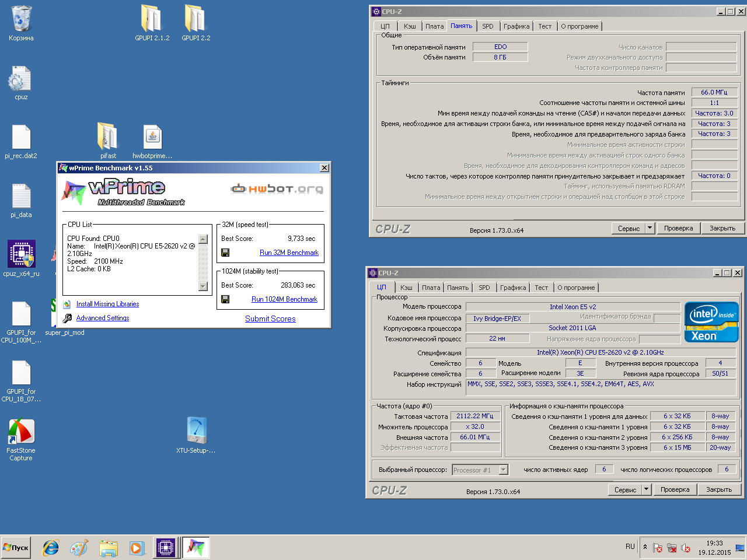Viewport: 747px width, 560px height.
Task: Show hidden tray icons arrow
Action: [x=645, y=547]
